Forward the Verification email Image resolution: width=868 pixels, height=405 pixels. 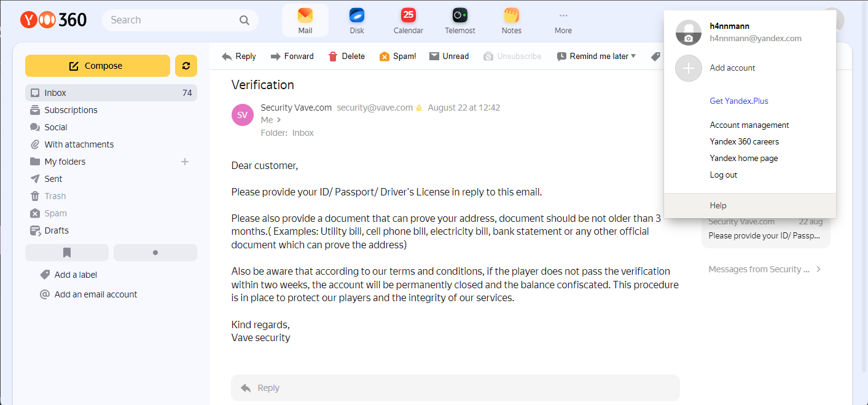(x=292, y=57)
